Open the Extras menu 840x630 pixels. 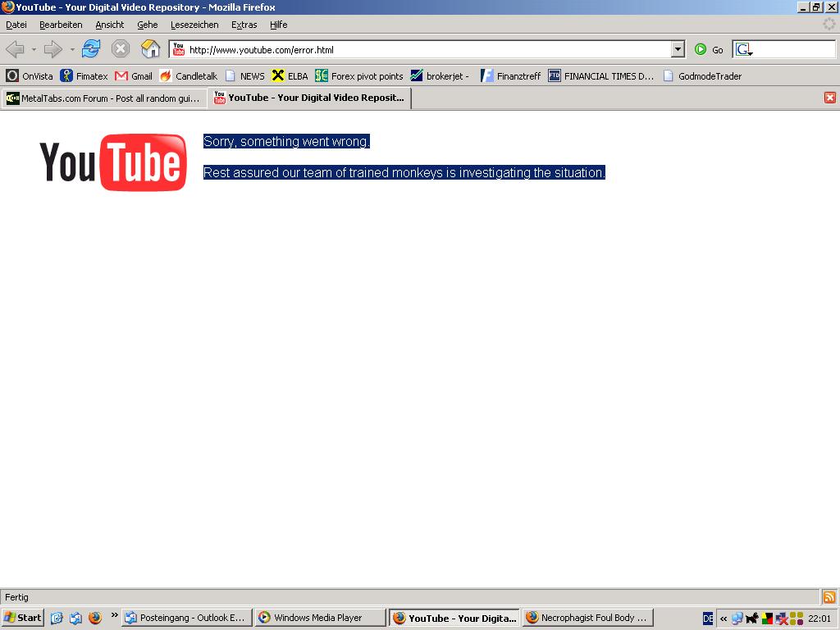(x=244, y=25)
